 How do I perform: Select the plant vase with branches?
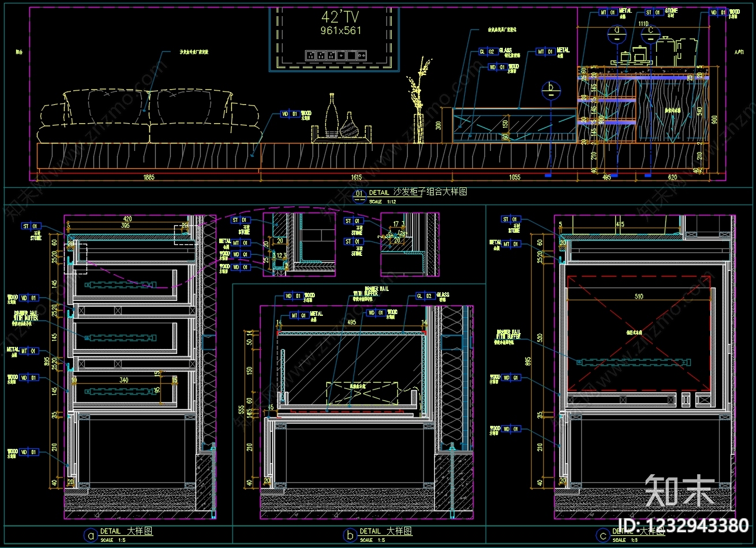point(418,100)
